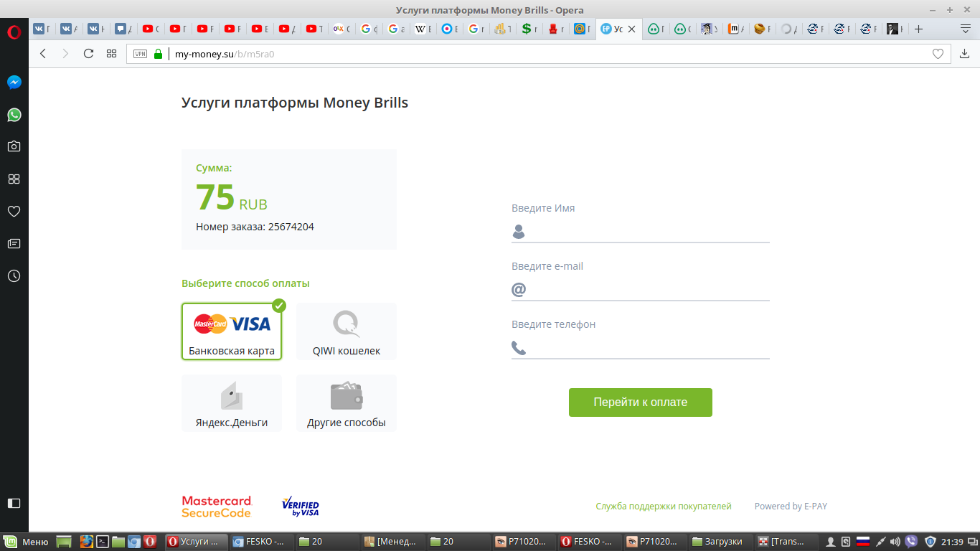The width and height of the screenshot is (980, 551).
Task: Add page to bookmarks heart
Action: point(938,54)
